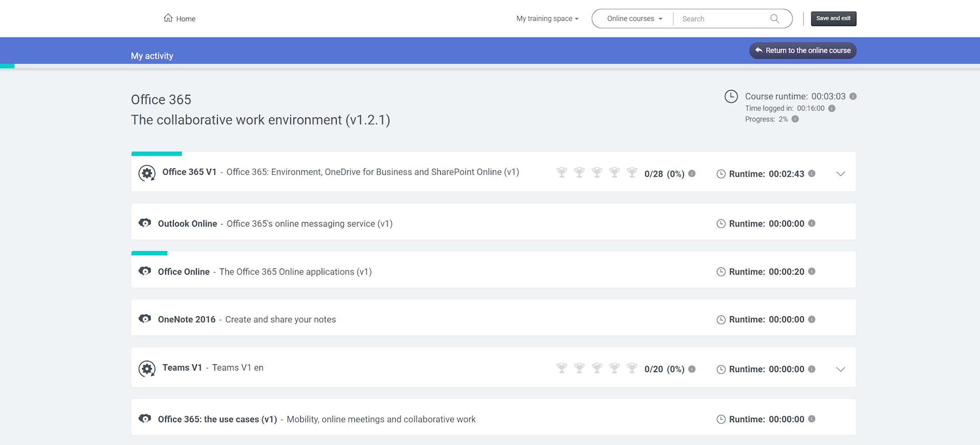This screenshot has height=445, width=980.
Task: Open info icon next to 0/28 (0%) score
Action: pos(692,174)
